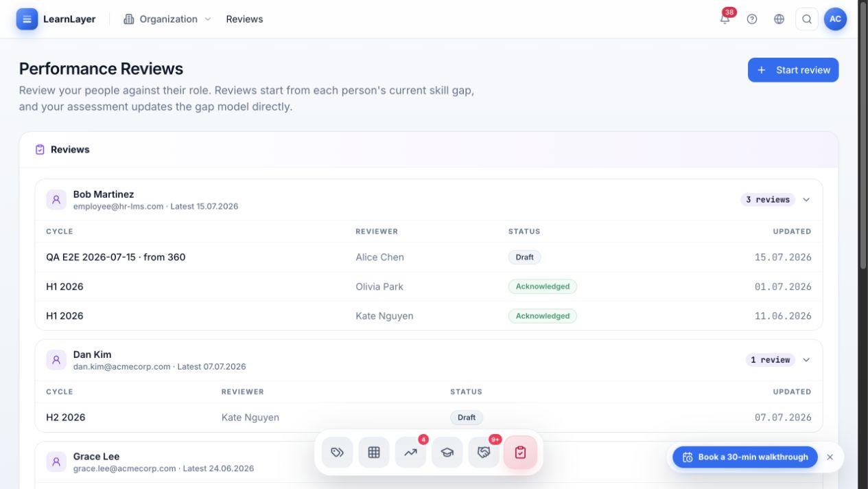Image resolution: width=868 pixels, height=489 pixels.
Task: Dismiss the walkthrough banner
Action: click(x=830, y=457)
